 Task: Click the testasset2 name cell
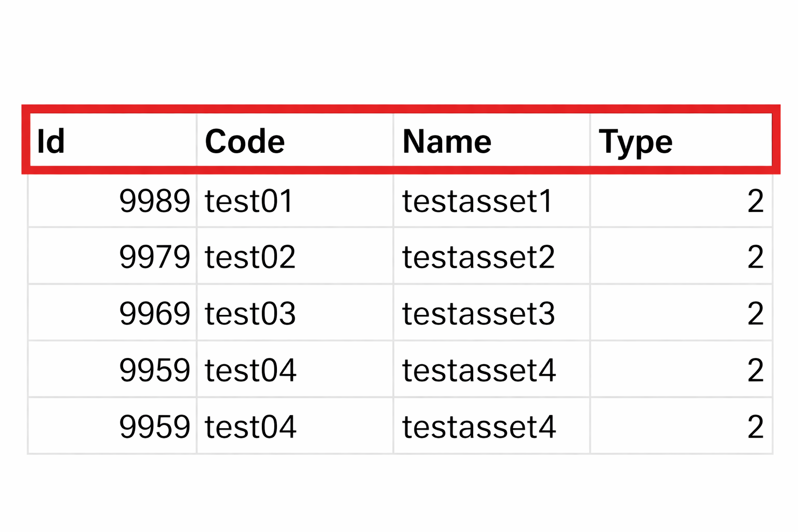point(478,257)
